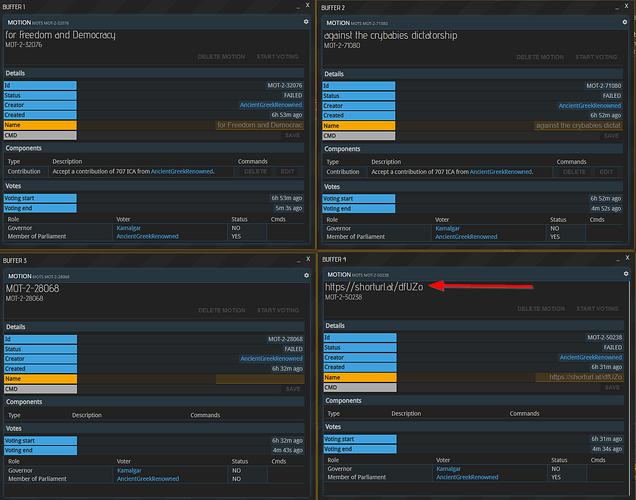Open AncientGreekRenowned voter link in Buffer 4
The width and height of the screenshot is (636, 500).
[467, 477]
